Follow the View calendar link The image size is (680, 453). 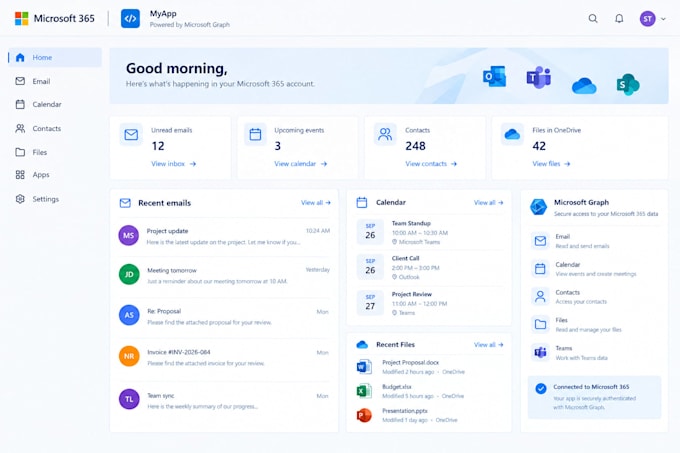pos(301,164)
